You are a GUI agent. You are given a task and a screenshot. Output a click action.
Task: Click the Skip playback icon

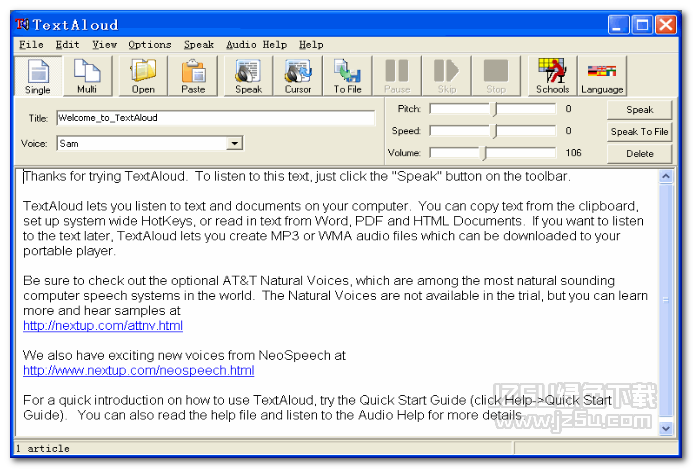446,76
